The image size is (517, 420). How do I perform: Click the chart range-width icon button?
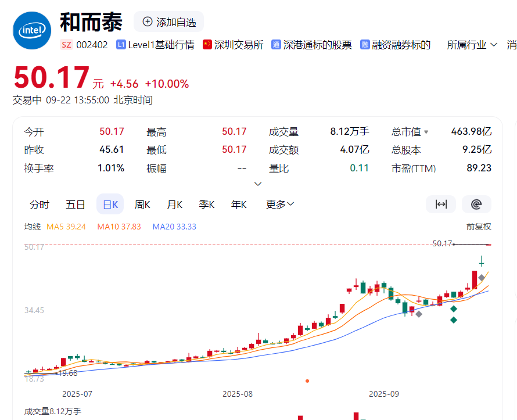pos(441,204)
